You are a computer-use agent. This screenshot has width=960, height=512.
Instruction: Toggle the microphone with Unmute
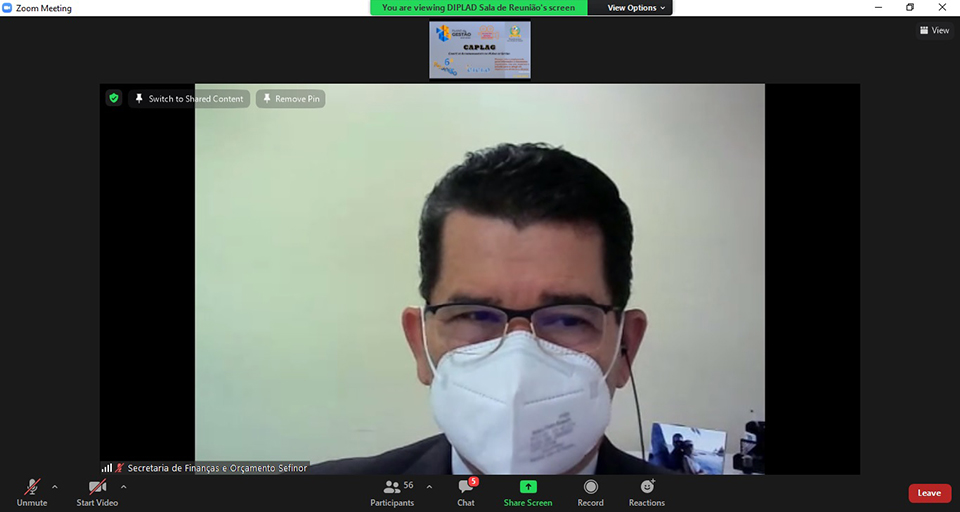(x=32, y=487)
